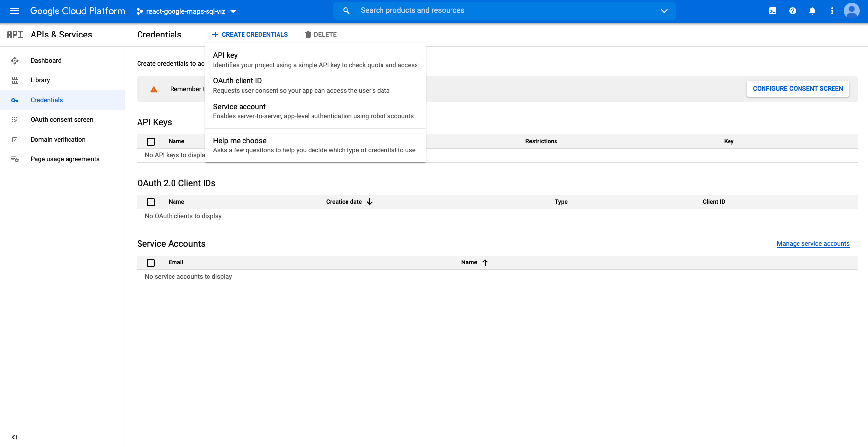
Task: Click CONFIGURE CONSENT SCREEN button
Action: (x=798, y=89)
